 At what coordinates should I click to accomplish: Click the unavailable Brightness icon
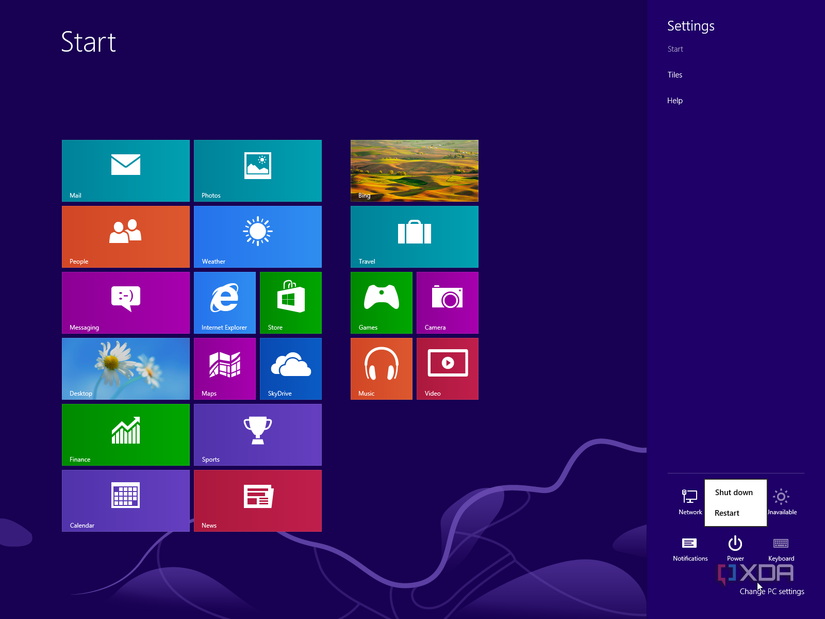[x=781, y=497]
